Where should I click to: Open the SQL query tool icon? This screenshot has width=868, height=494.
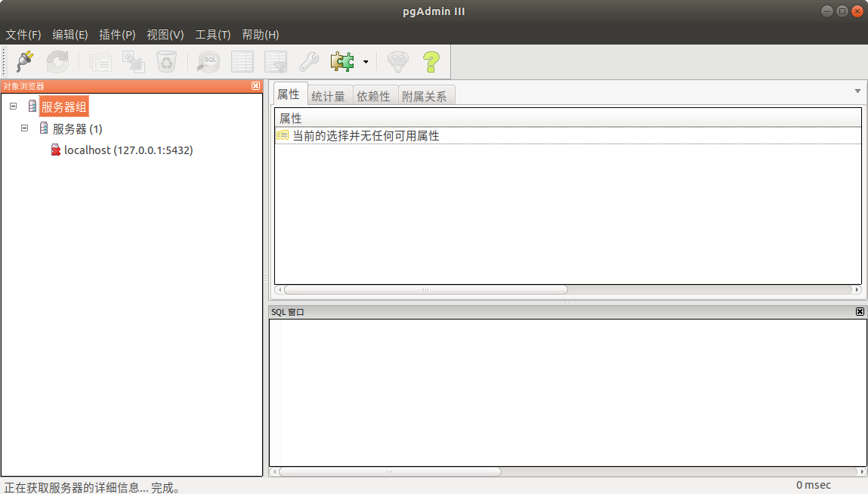click(x=208, y=61)
